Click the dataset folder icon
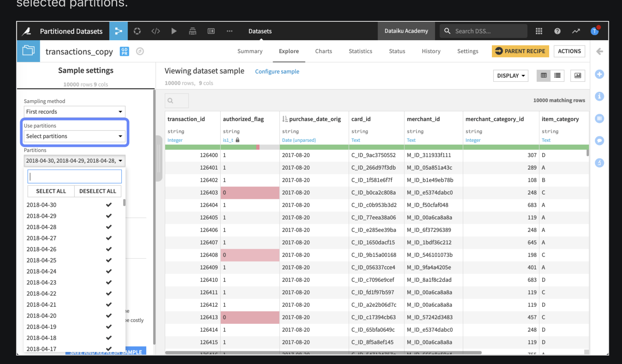622x364 pixels. [28, 51]
